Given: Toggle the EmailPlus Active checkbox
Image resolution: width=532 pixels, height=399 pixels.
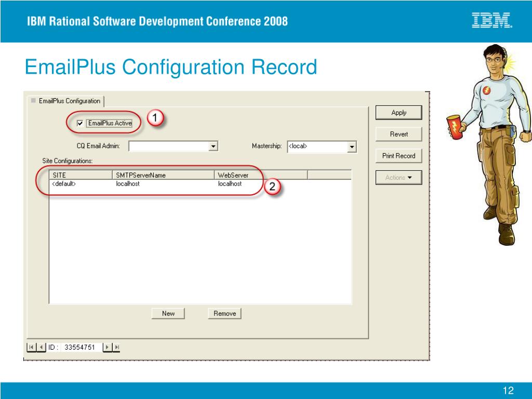Looking at the screenshot, I should [x=80, y=123].
